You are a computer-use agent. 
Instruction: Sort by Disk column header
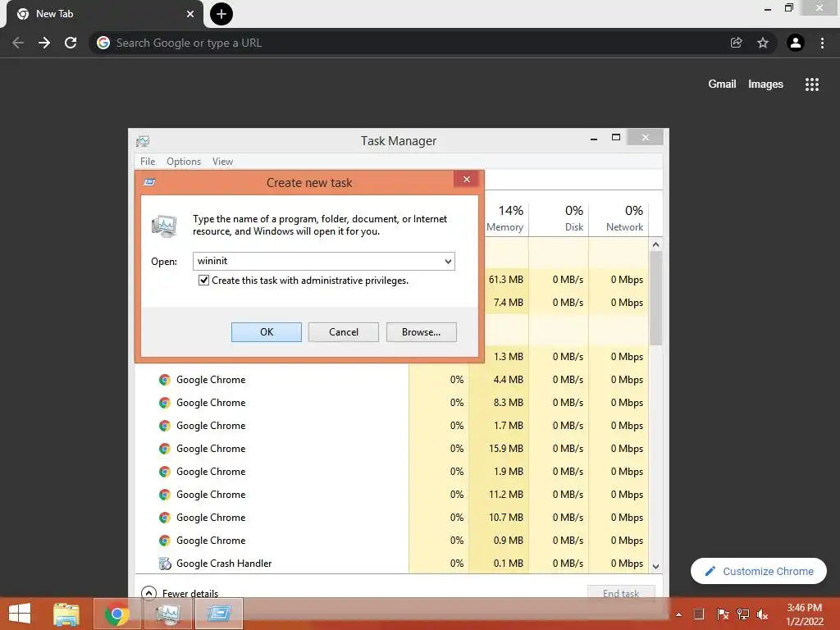coord(559,218)
